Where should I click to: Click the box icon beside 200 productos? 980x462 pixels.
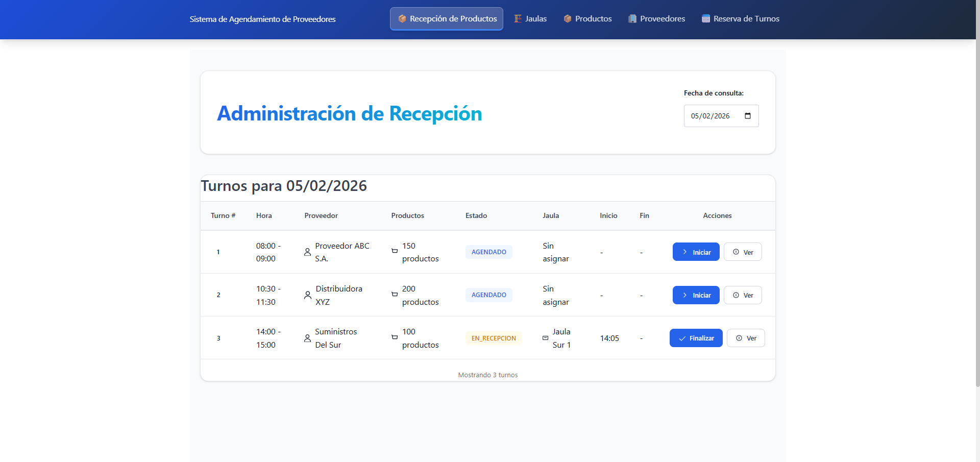(394, 295)
